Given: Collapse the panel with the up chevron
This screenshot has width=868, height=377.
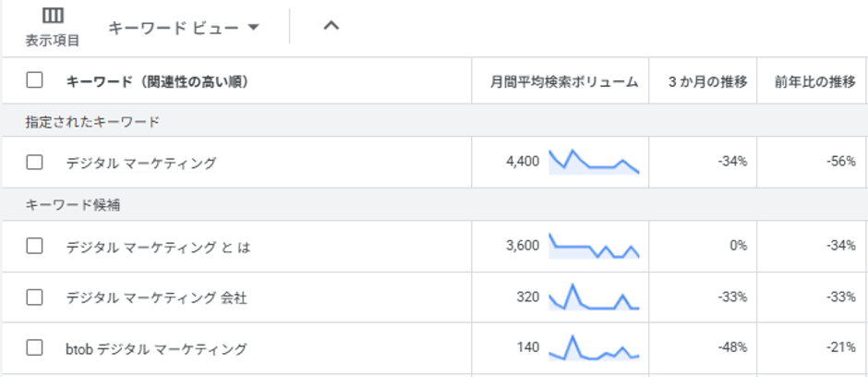Looking at the screenshot, I should (x=331, y=26).
